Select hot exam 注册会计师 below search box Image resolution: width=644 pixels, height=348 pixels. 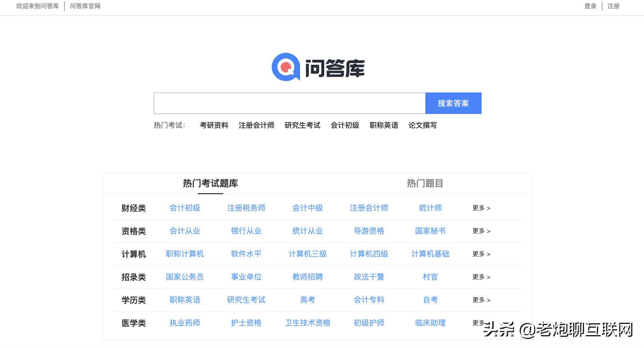(x=257, y=125)
